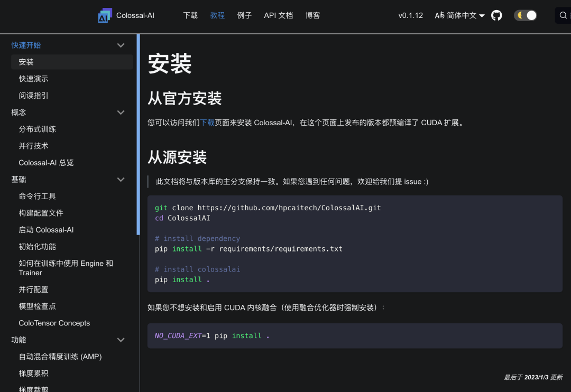Open 模型检查点 sidebar page
The width and height of the screenshot is (571, 392).
(37, 306)
